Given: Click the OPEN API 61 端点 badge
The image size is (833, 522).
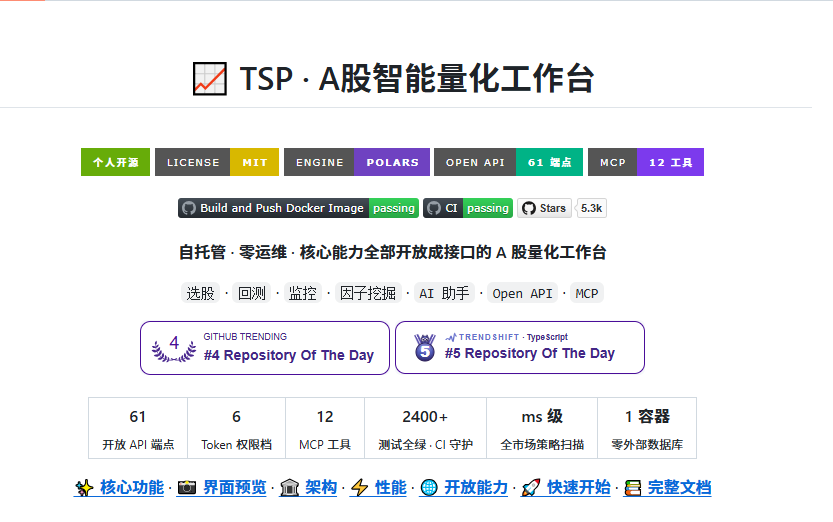Looking at the screenshot, I should pos(508,162).
